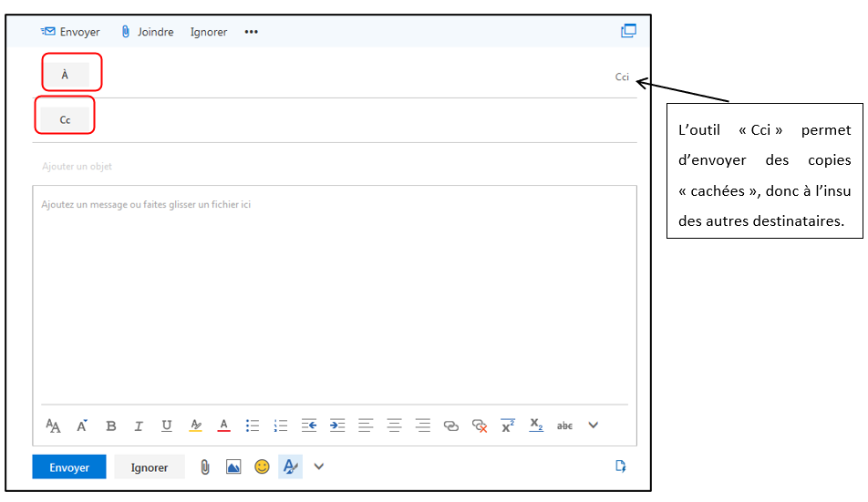This screenshot has width=868, height=502.
Task: Open the emoji smiley picker
Action: (262, 467)
